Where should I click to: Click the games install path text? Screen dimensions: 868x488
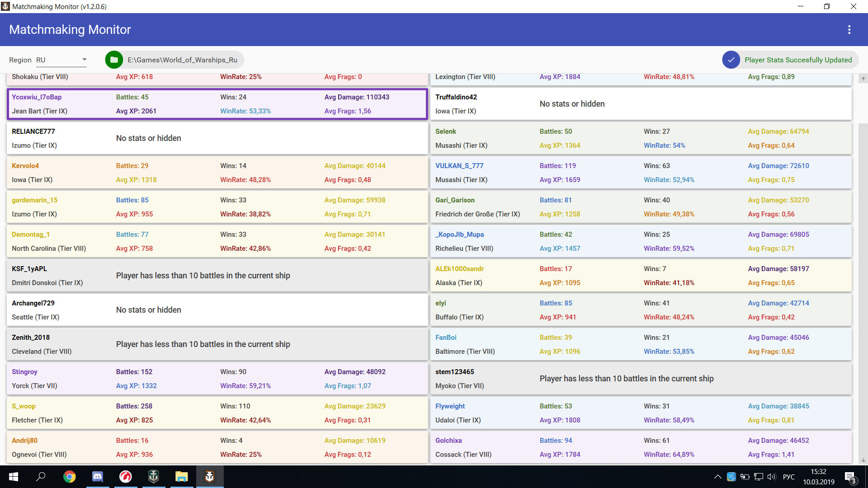[182, 60]
